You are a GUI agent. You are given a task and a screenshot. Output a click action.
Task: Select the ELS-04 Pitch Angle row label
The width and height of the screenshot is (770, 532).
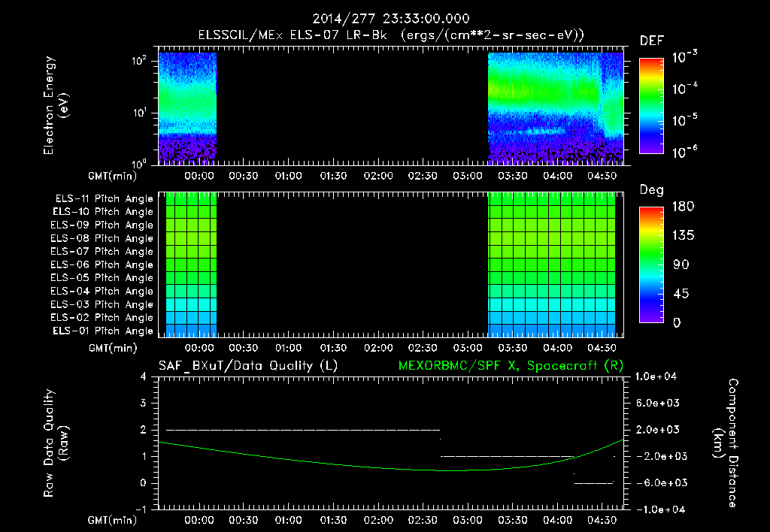102,291
